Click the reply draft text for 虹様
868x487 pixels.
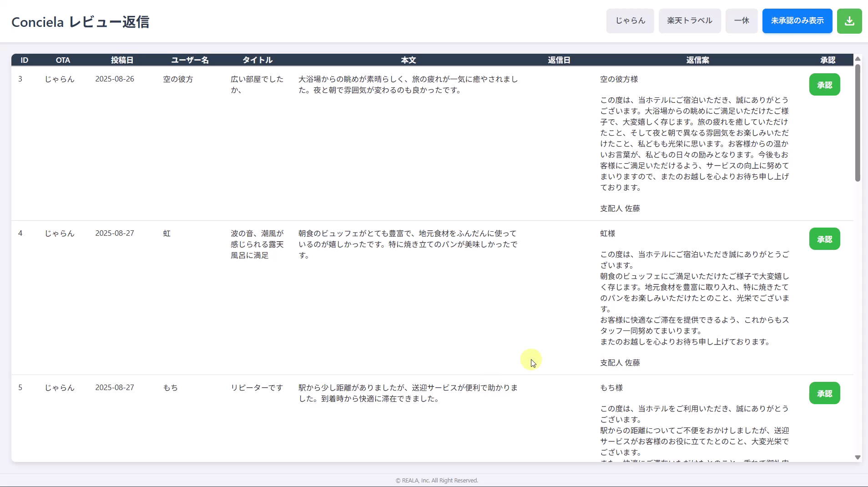694,298
